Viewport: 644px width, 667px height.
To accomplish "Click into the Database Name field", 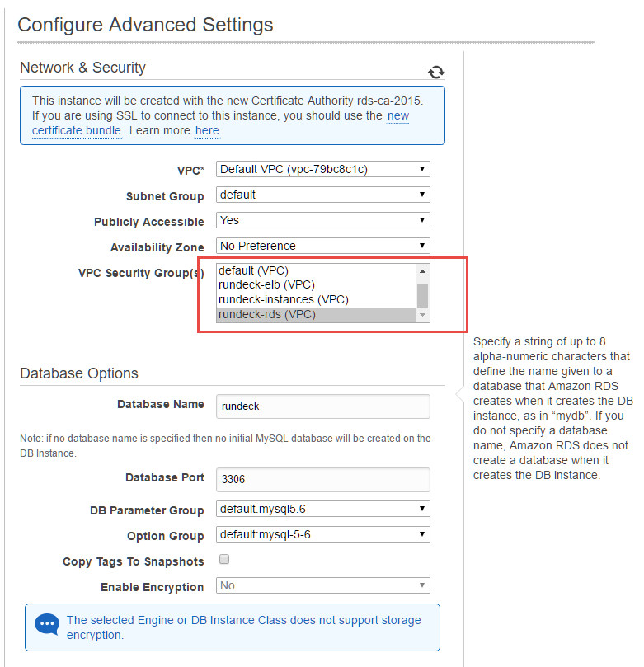I will [x=323, y=406].
